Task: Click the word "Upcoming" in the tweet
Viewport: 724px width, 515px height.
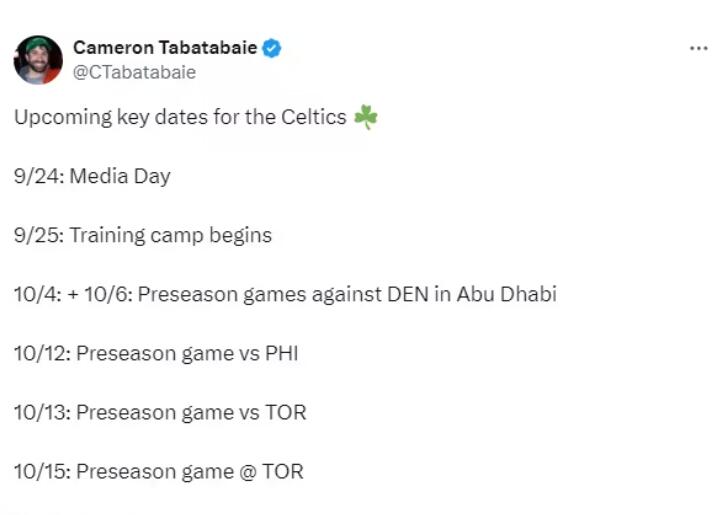Action: coord(61,118)
